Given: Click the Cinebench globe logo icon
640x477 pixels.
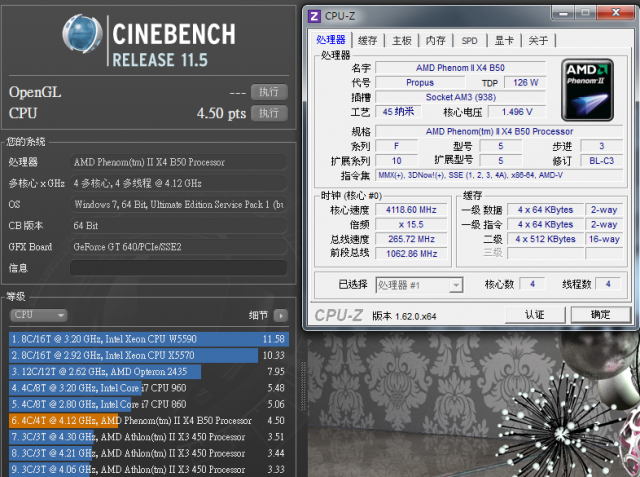Looking at the screenshot, I should click(82, 34).
